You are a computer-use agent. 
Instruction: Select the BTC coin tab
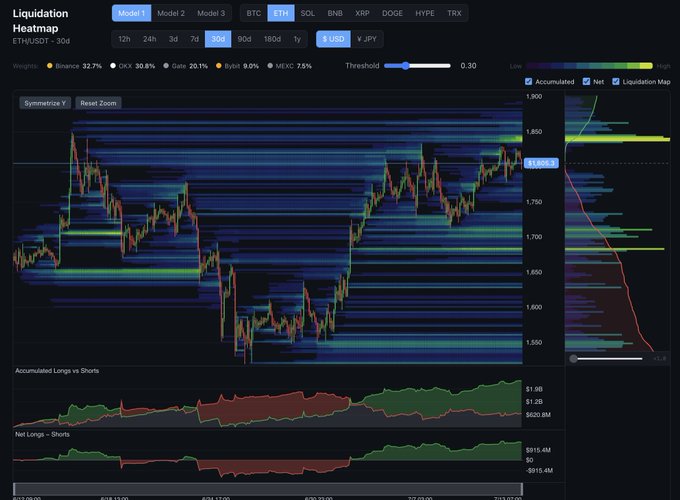coord(254,13)
